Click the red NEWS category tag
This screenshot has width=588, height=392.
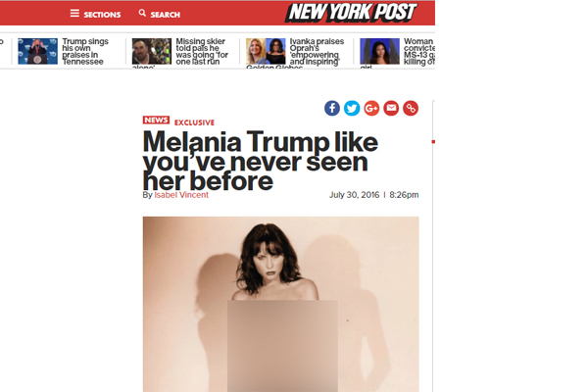(156, 120)
